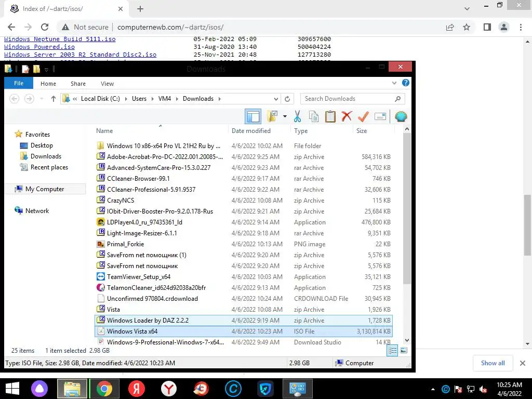Image resolution: width=532 pixels, height=399 pixels.
Task: Focus the Search Downloads field
Action: [x=353, y=99]
